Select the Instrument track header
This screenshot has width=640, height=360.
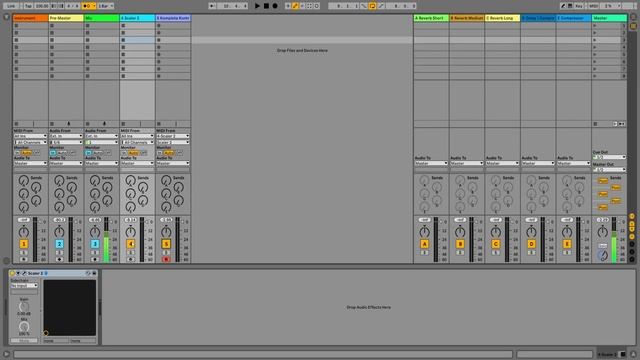31,18
